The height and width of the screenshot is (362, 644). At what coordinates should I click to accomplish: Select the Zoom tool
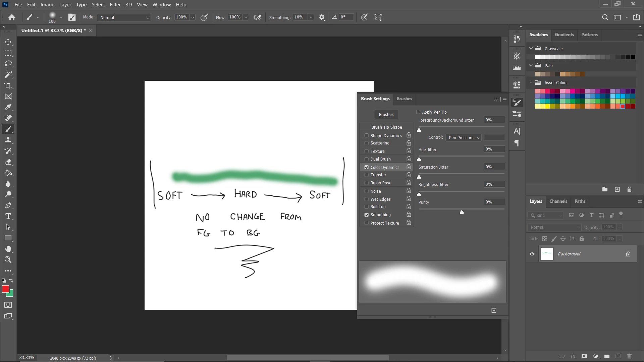8,260
